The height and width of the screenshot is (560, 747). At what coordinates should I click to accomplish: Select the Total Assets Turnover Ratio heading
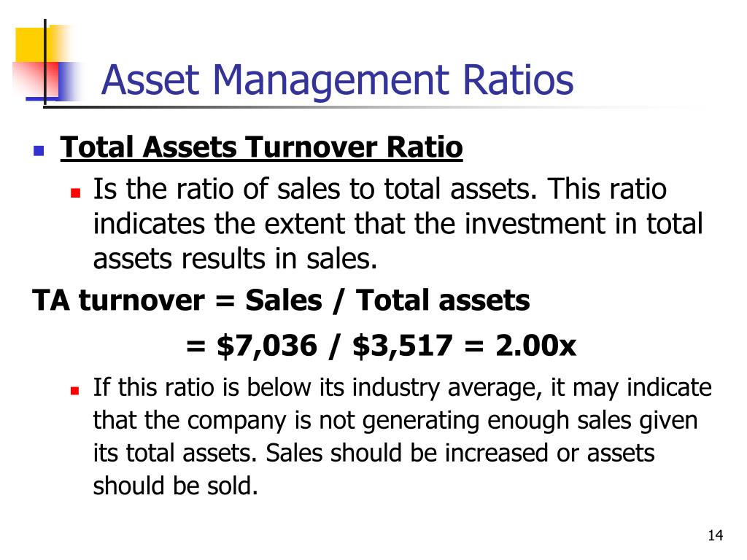point(262,147)
